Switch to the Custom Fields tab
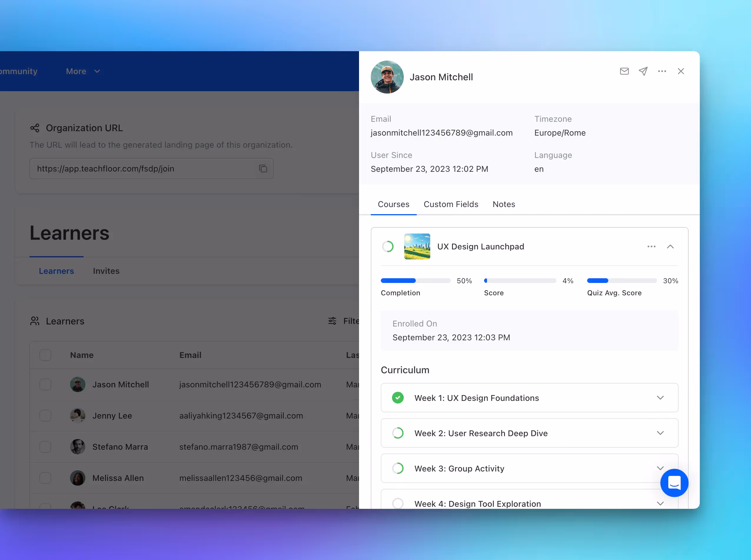Viewport: 751px width, 560px height. tap(451, 204)
